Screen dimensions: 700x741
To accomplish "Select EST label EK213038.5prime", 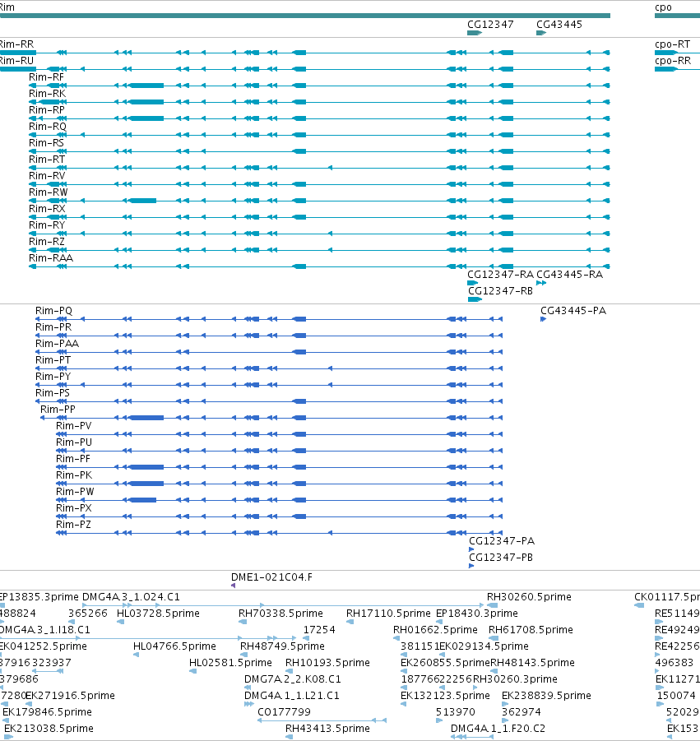I will point(49,729).
